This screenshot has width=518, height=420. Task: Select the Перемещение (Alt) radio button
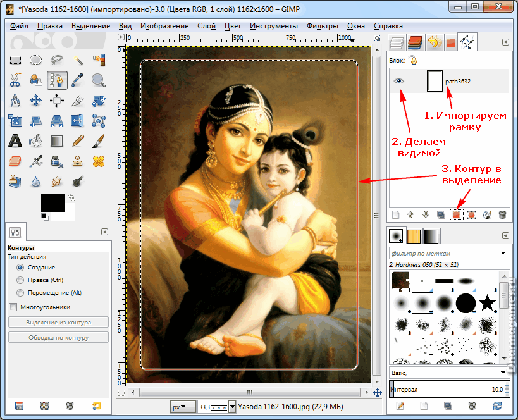point(20,293)
